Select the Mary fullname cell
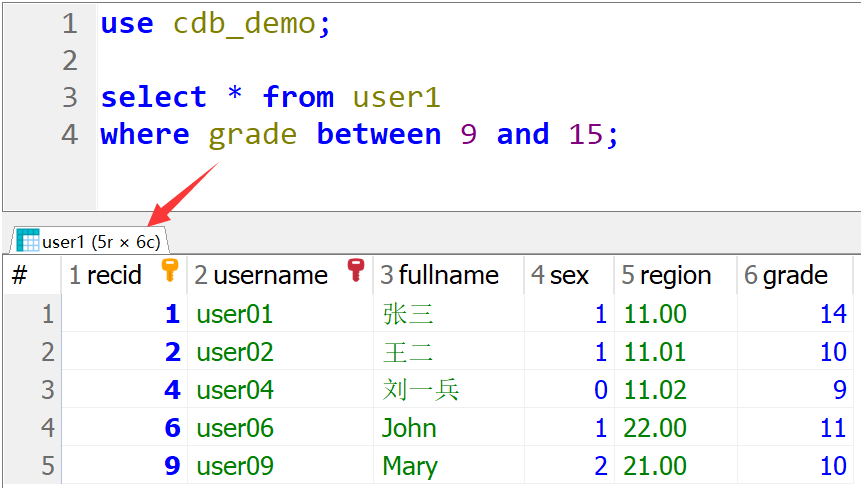Viewport: 861px width, 488px height. point(410,466)
